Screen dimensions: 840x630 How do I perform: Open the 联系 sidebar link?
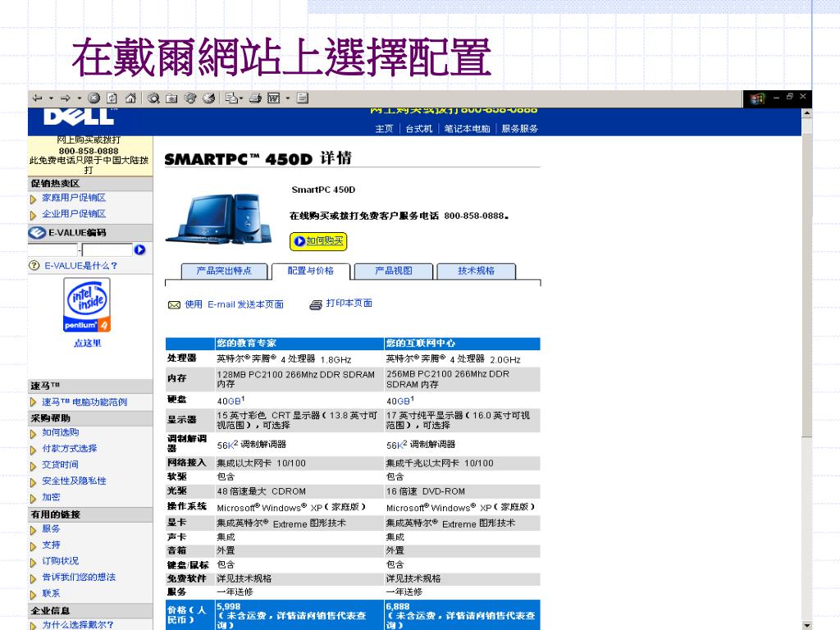(x=52, y=593)
